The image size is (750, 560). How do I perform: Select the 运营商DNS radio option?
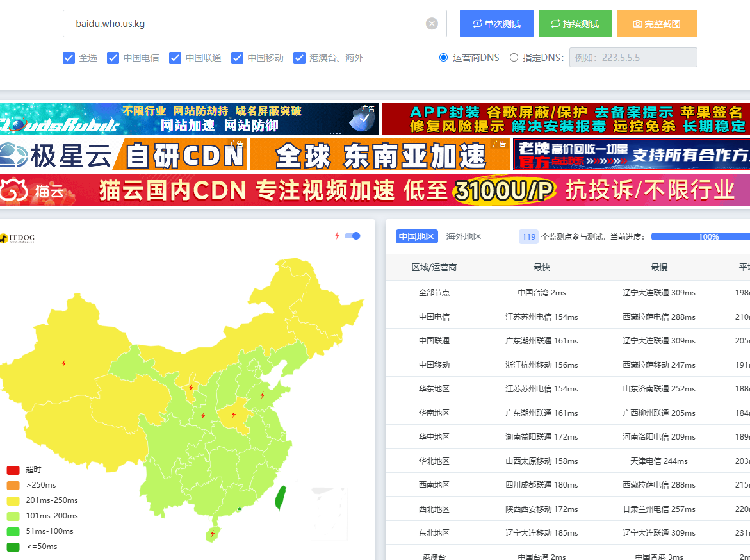coord(443,58)
